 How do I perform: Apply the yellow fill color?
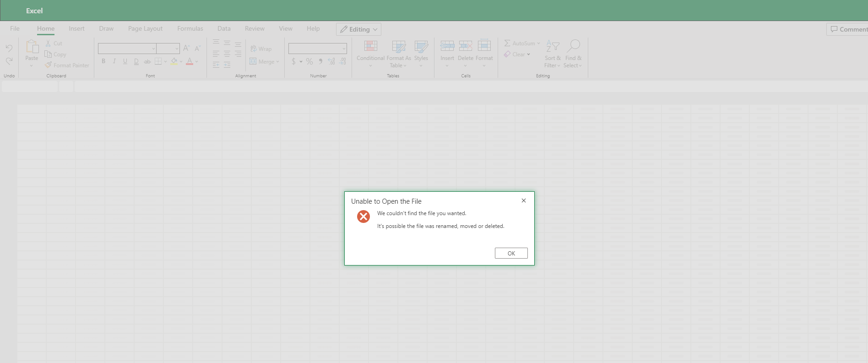174,61
